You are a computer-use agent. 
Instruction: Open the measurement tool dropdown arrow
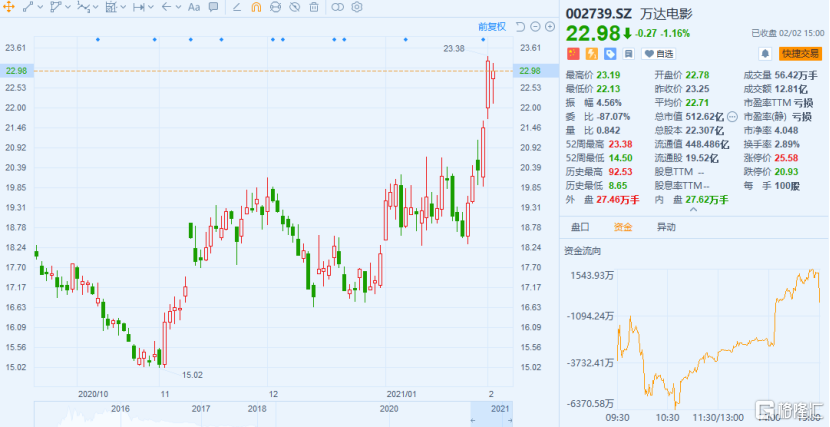123,7
